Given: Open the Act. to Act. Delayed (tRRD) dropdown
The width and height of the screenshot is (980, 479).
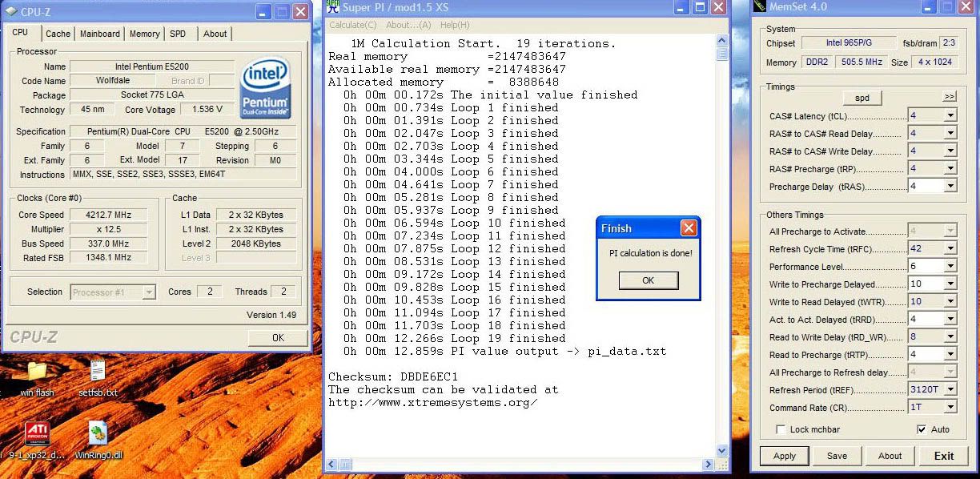Looking at the screenshot, I should [950, 320].
